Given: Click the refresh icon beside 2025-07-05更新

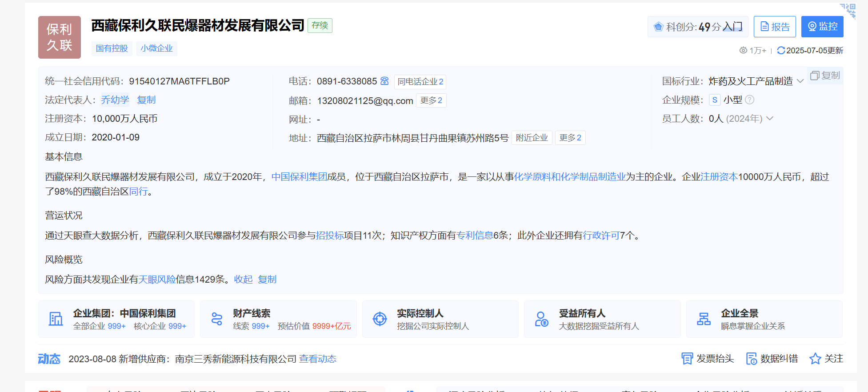Looking at the screenshot, I should point(781,51).
